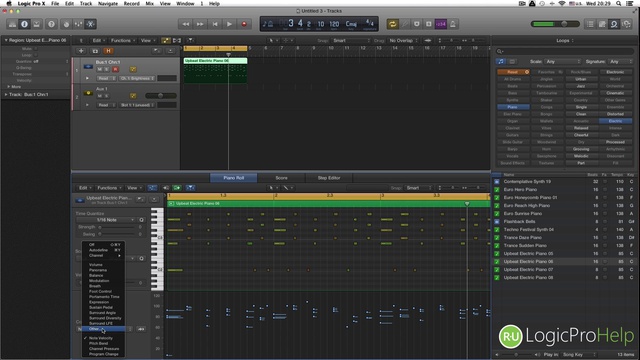Expand the More section in Region inspector
Image resolution: width=640 pixels, height=360 pixels.
pyautogui.click(x=9, y=87)
